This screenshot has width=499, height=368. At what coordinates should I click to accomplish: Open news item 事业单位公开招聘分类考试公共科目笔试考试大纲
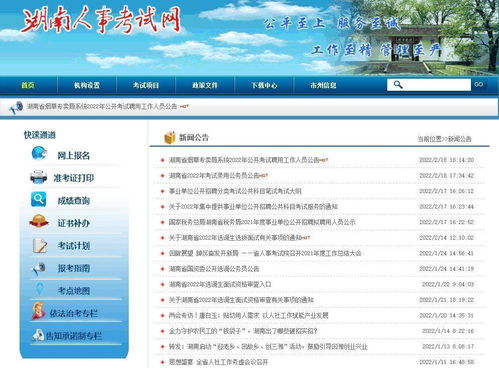[235, 191]
